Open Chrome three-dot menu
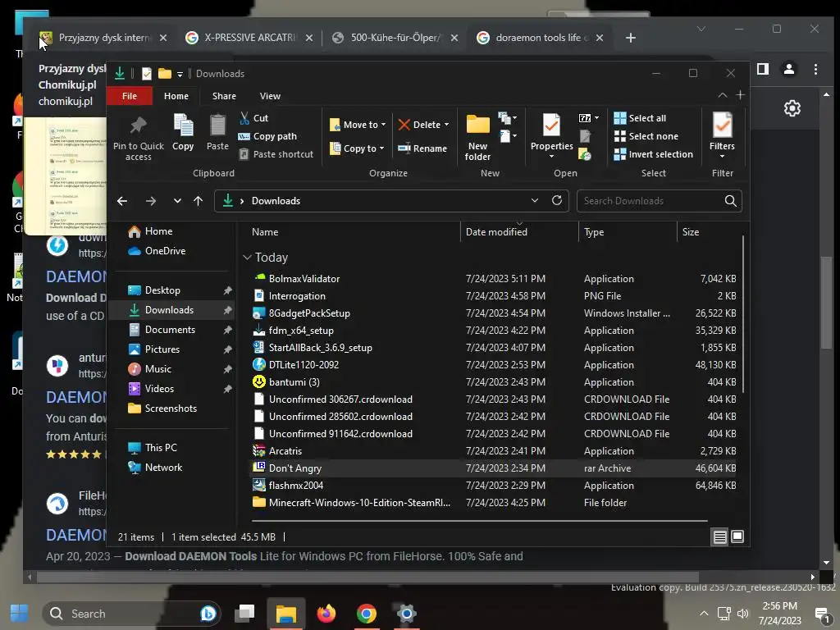 815,69
